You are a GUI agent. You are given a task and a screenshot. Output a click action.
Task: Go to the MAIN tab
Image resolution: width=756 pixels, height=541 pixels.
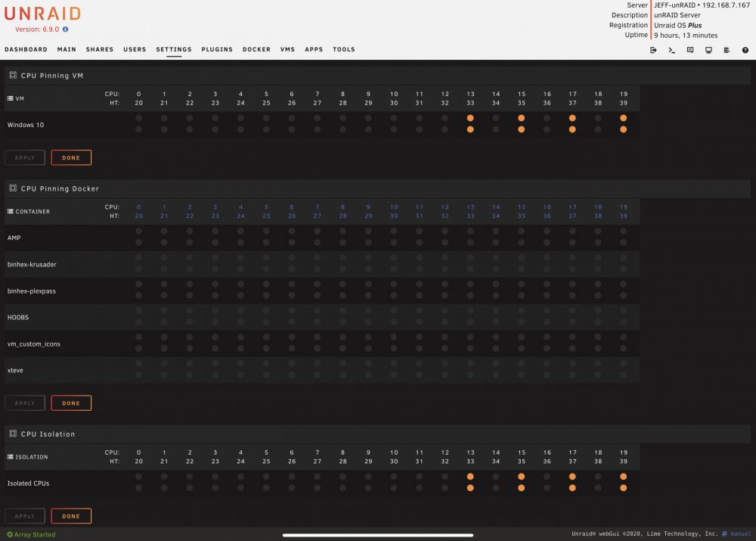[67, 49]
